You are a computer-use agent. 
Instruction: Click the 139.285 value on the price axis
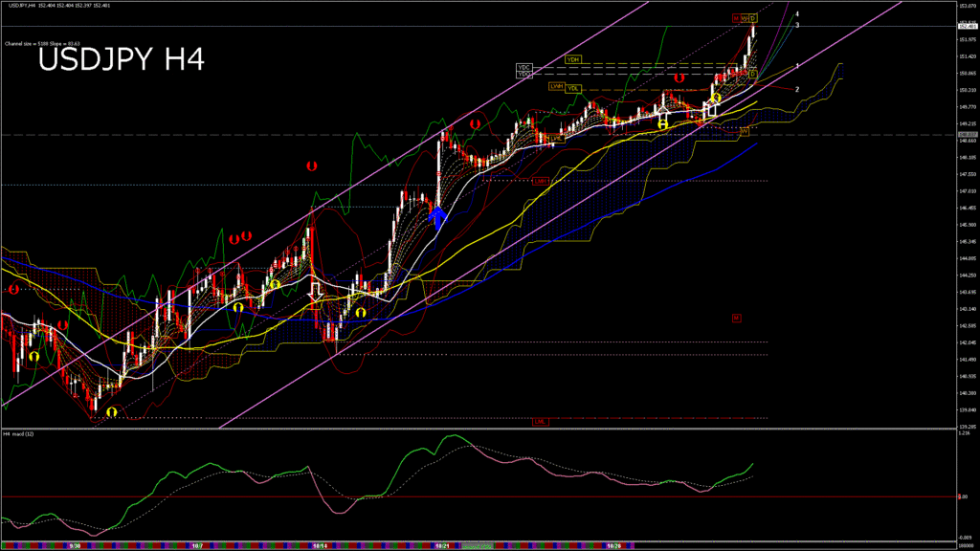pos(967,427)
